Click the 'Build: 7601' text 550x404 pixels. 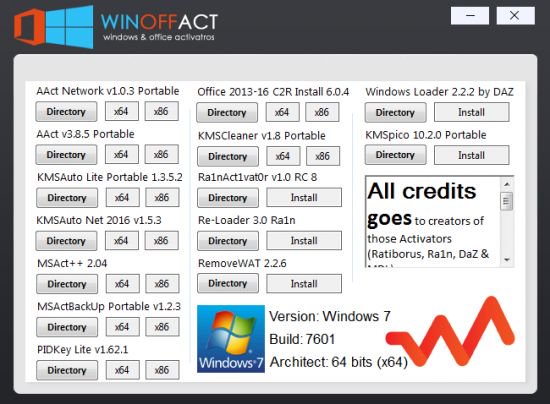302,339
